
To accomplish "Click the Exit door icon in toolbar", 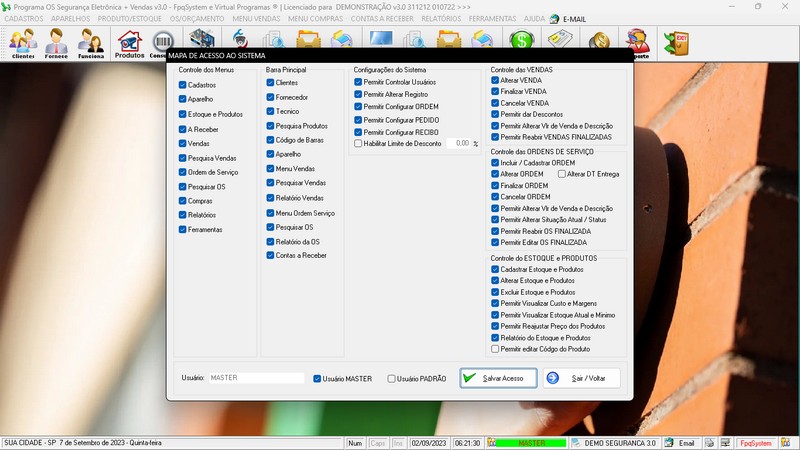I will click(676, 42).
